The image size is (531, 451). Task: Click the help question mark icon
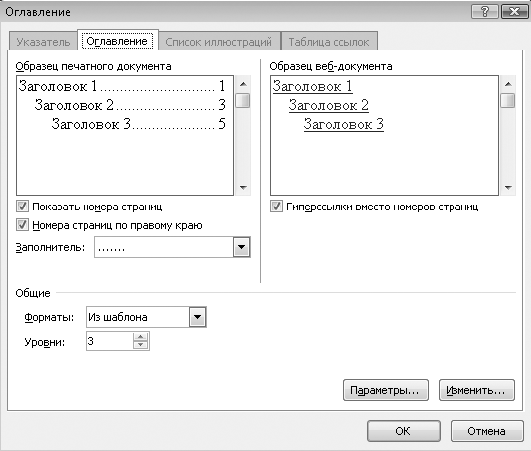tap(485, 12)
